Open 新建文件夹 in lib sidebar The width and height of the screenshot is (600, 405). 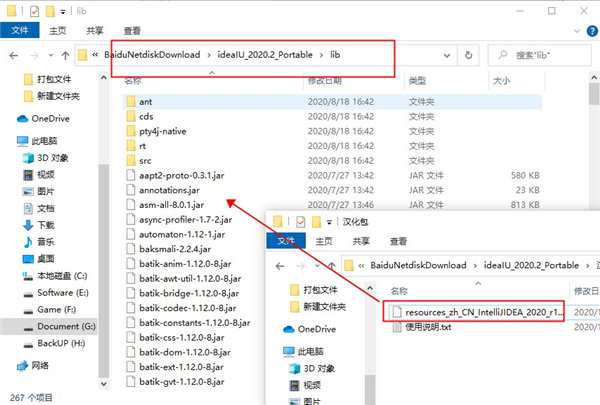point(58,96)
